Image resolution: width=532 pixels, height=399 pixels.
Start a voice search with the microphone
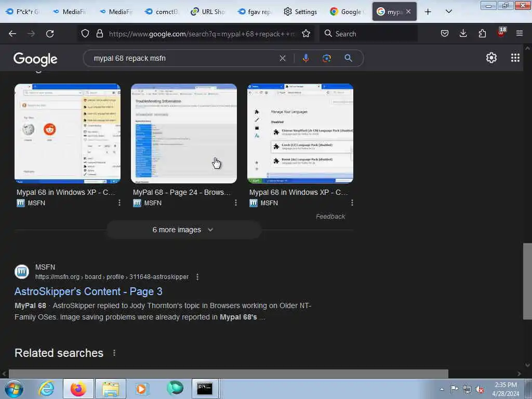305,58
